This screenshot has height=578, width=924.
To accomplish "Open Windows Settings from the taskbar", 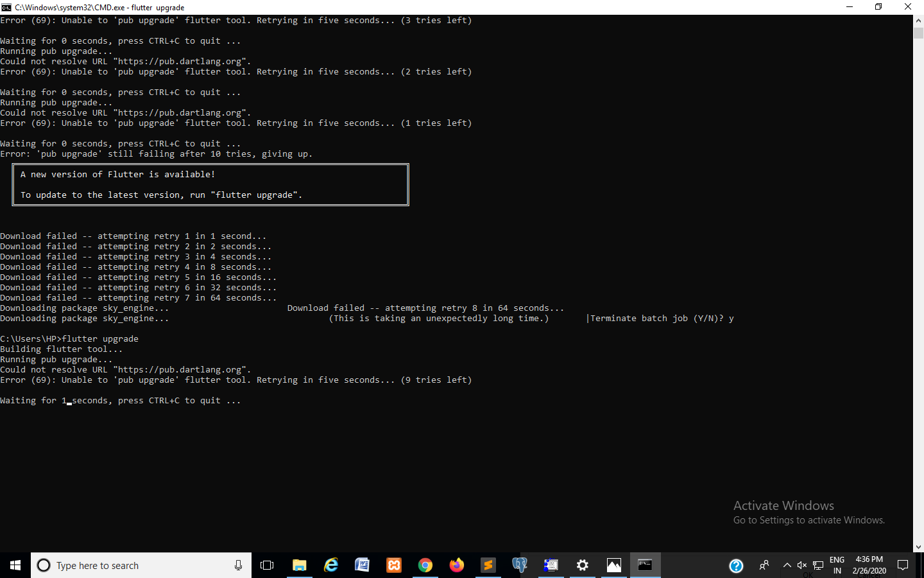I will tap(582, 565).
